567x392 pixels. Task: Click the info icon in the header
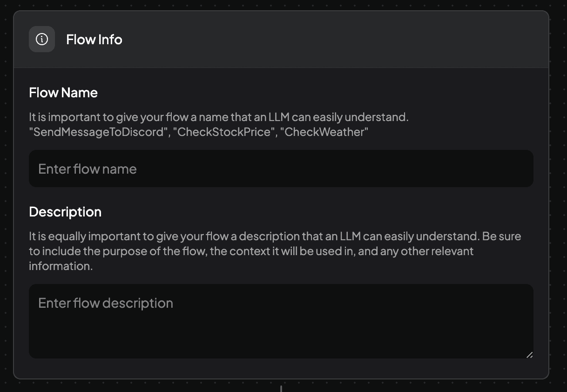point(42,40)
